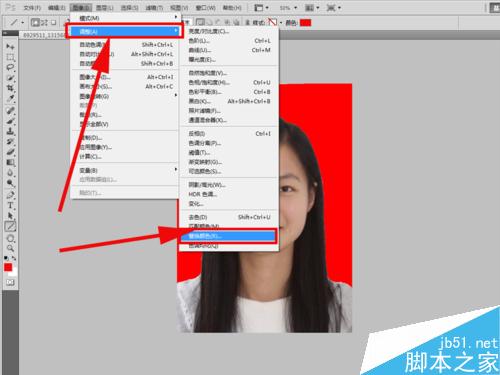
Task: Choose 去色 with shortcut Shift+Ctrl+U
Action: click(x=229, y=217)
